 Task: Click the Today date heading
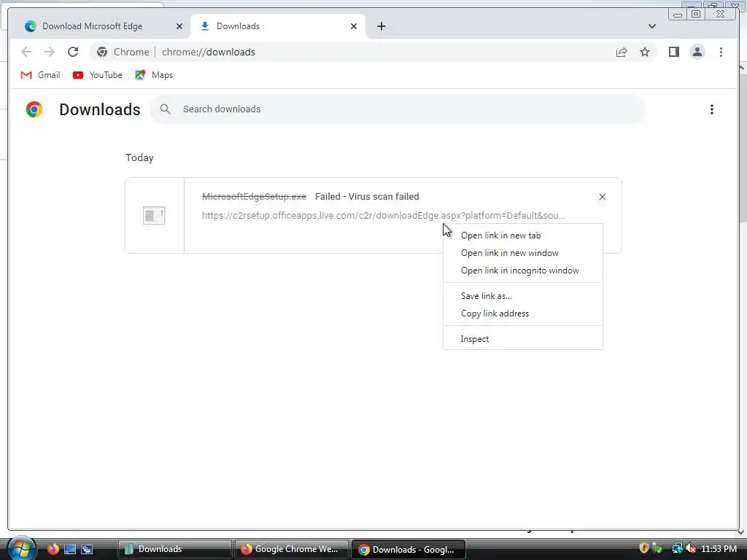[x=139, y=157]
